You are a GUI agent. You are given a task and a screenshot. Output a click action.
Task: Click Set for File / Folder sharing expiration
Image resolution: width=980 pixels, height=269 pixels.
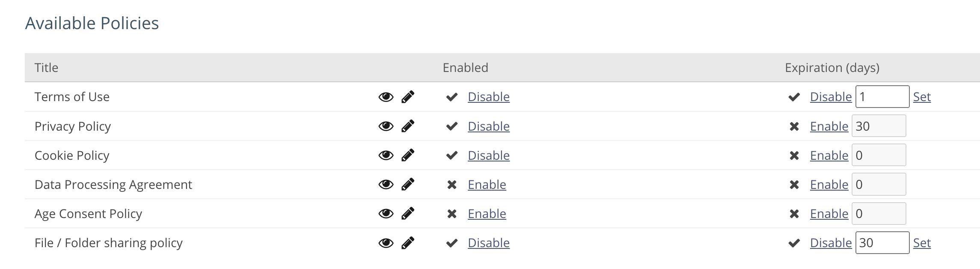pyautogui.click(x=923, y=242)
